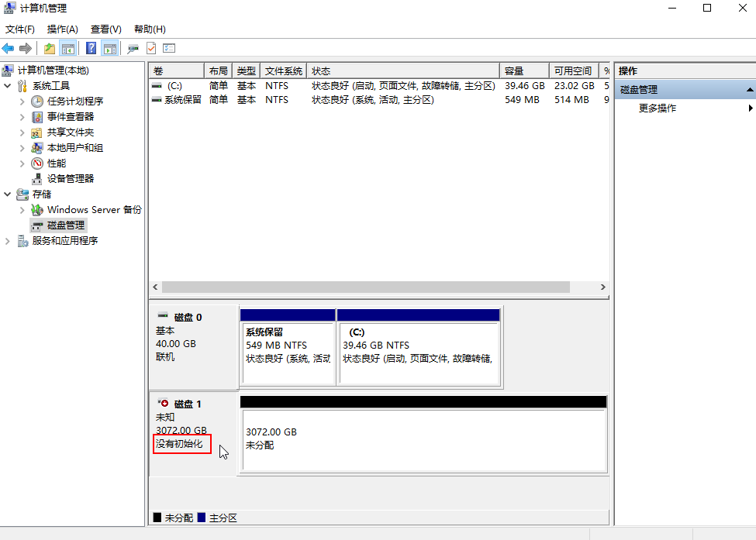Sort by the 卷 column header

[x=177, y=71]
